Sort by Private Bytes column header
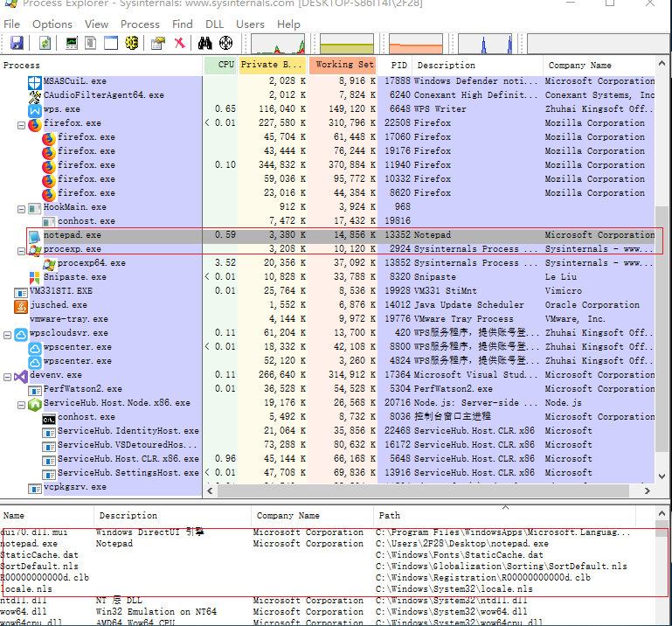This screenshot has height=626, width=672. tap(273, 66)
